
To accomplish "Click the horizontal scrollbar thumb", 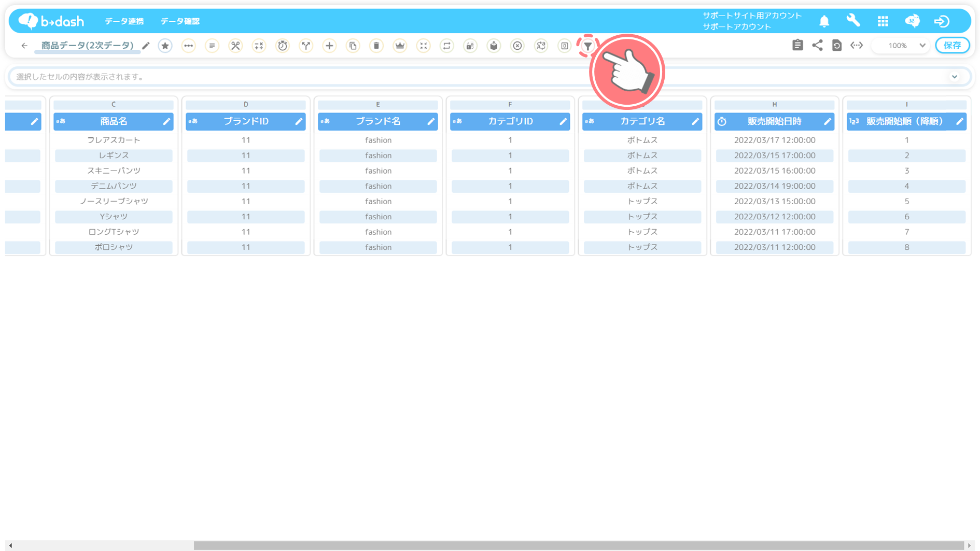I will coord(579,545).
